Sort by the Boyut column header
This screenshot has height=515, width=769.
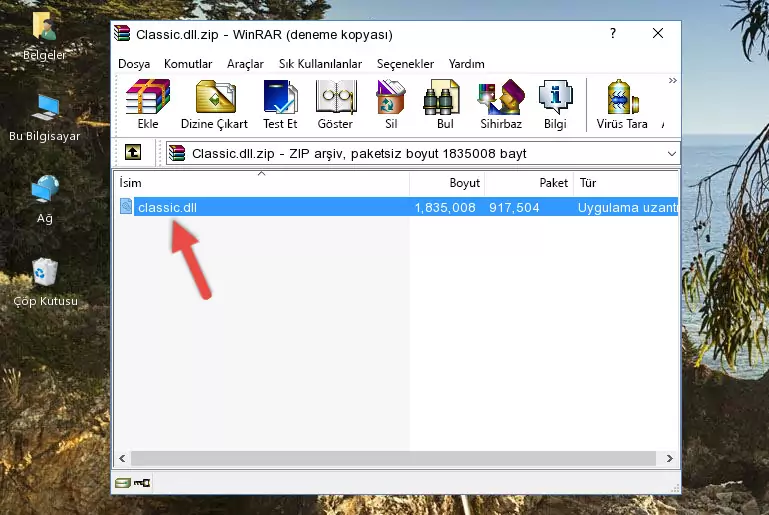tap(447, 183)
